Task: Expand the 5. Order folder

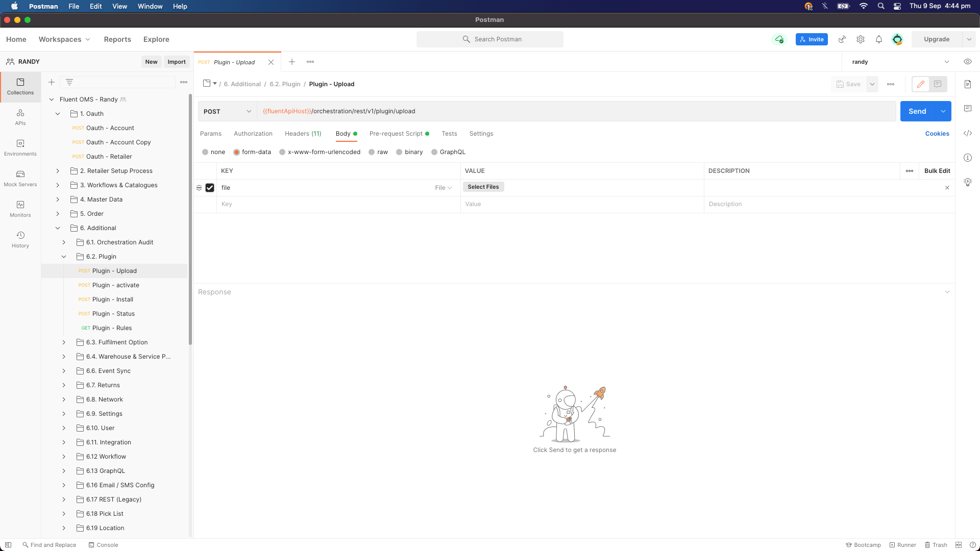Action: (x=58, y=214)
